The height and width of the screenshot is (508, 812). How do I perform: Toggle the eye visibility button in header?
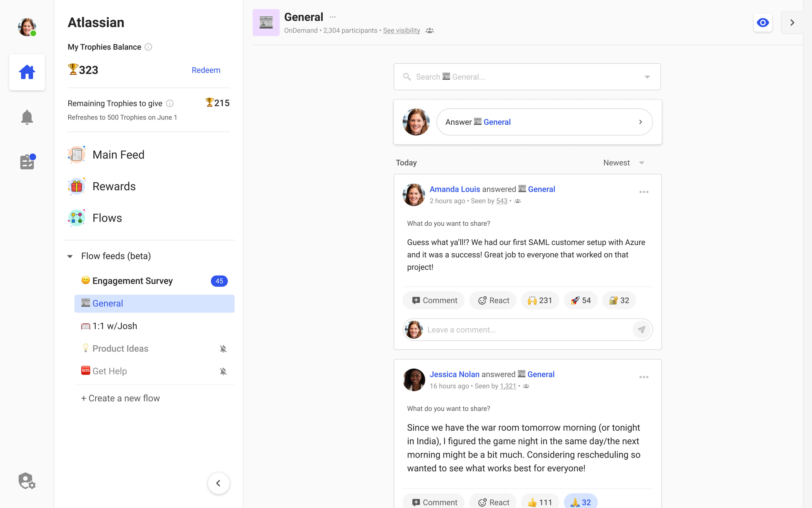[x=763, y=23]
